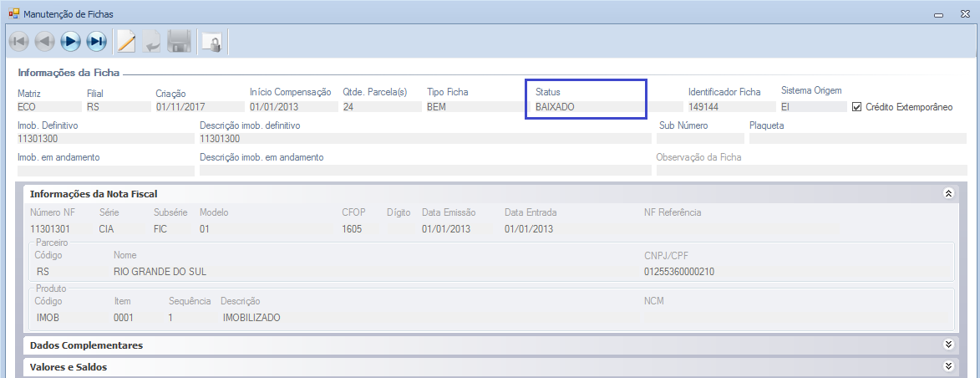Screen dimensions: 980x378
Task: Select Modelo value 01
Action: coord(205,229)
